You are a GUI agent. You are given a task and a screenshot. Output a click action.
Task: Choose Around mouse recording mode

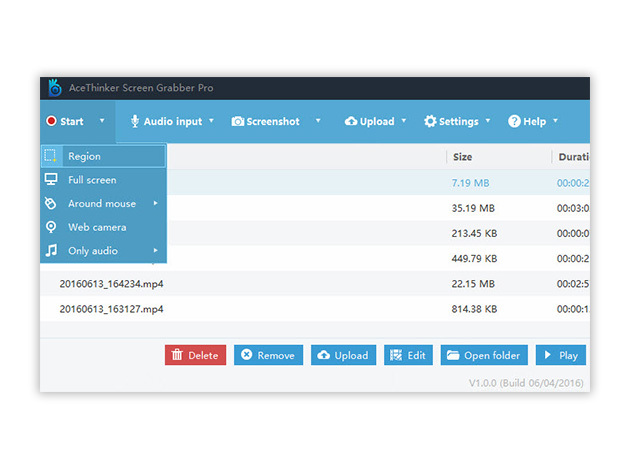[x=103, y=203]
